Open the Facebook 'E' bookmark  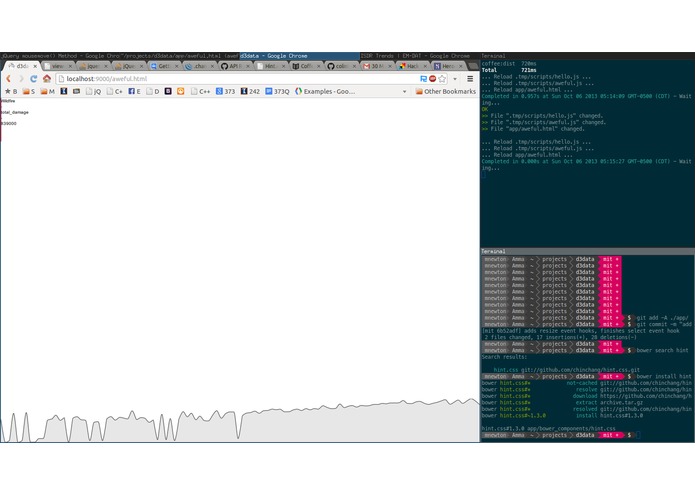(x=134, y=91)
